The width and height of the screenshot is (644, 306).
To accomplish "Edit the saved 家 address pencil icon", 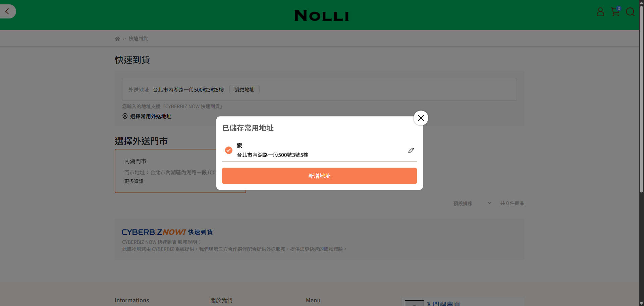I will tap(411, 150).
